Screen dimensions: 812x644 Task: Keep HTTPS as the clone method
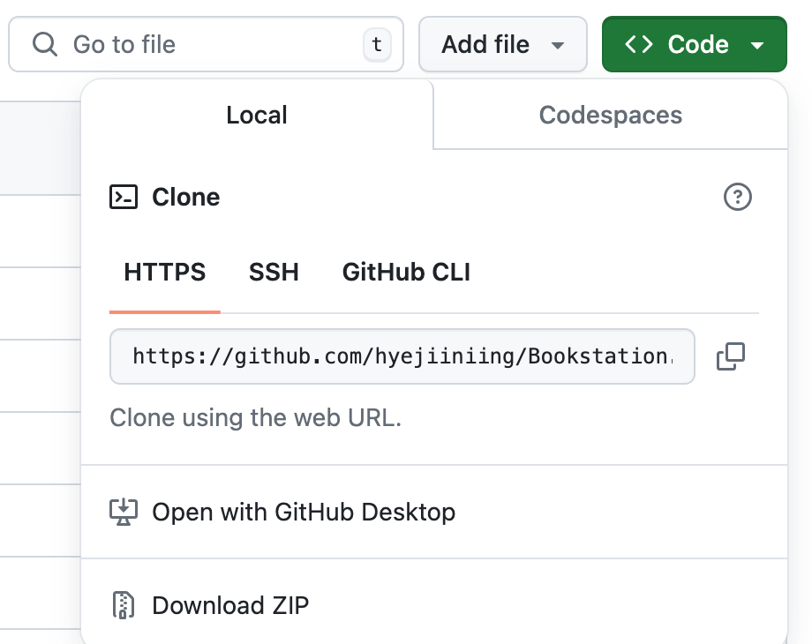pos(164,272)
